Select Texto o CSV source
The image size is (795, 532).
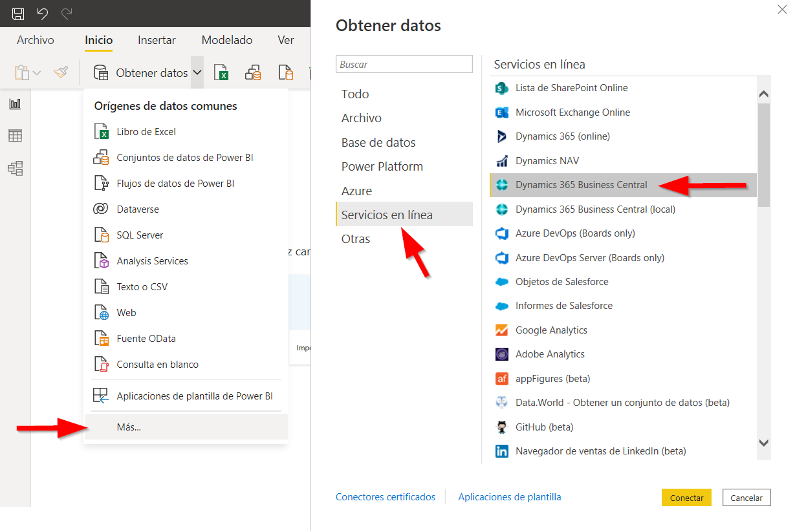186,287
